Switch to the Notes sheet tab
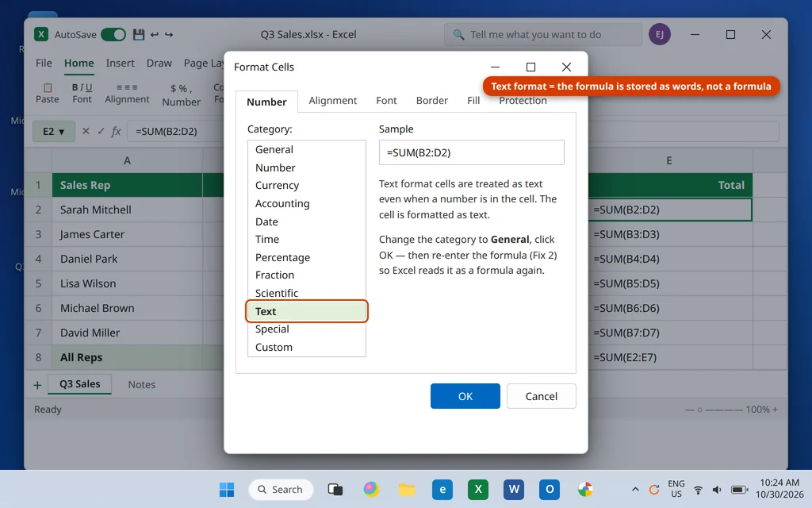 (142, 385)
